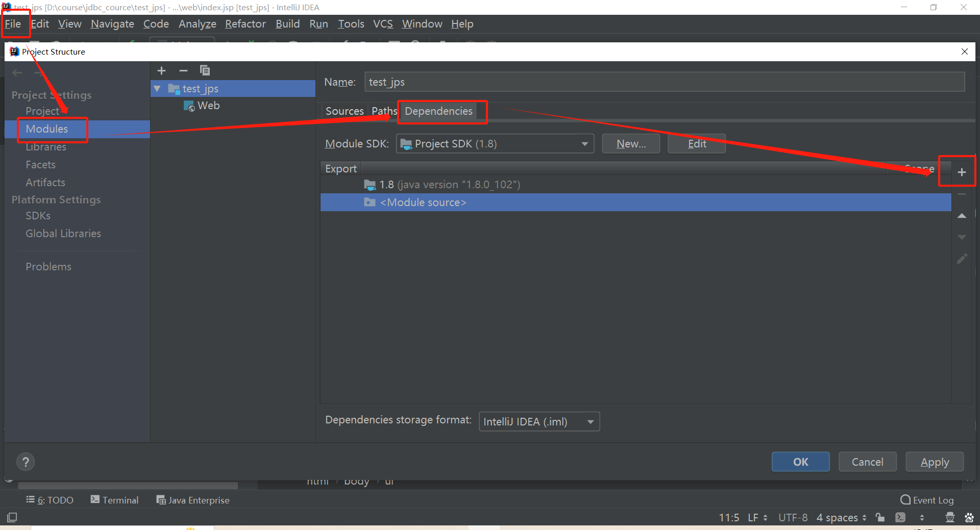This screenshot has width=980, height=530.
Task: Click terminal prompt icon in status bar
Action: coord(900,517)
